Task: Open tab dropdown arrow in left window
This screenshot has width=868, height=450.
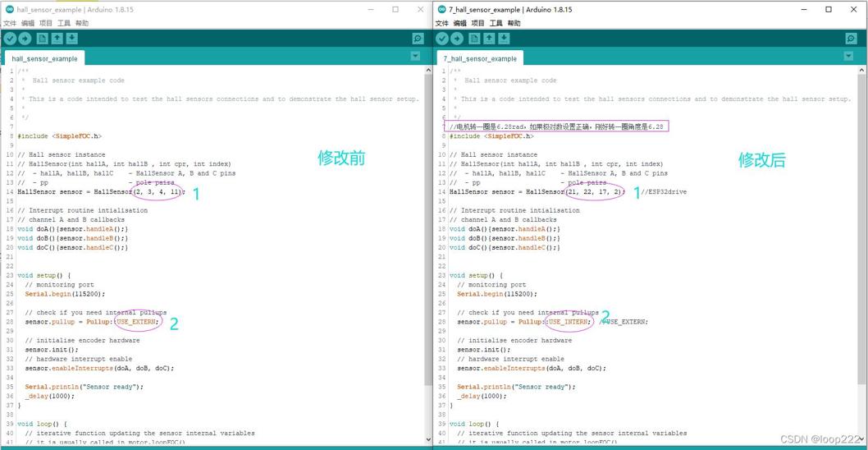Action: tap(415, 57)
